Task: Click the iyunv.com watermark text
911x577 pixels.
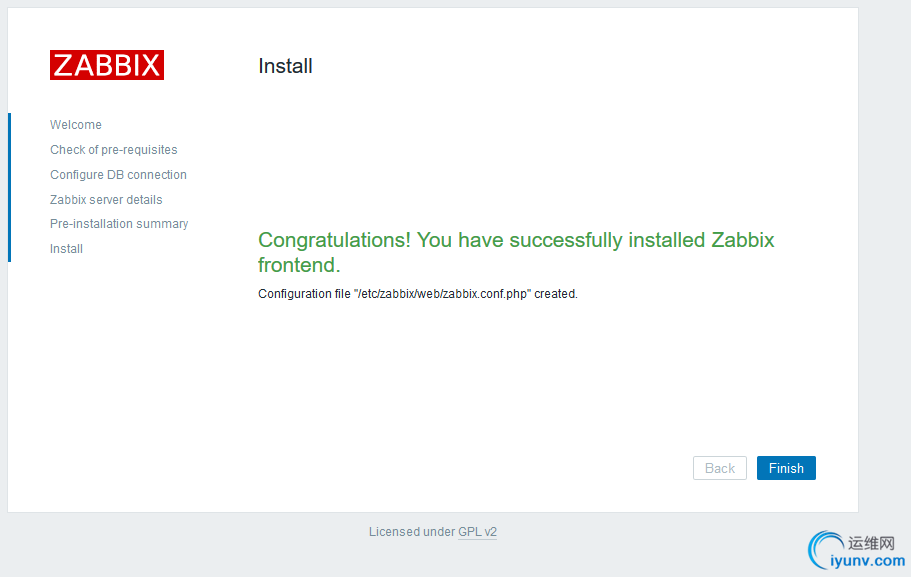Action: pos(868,561)
